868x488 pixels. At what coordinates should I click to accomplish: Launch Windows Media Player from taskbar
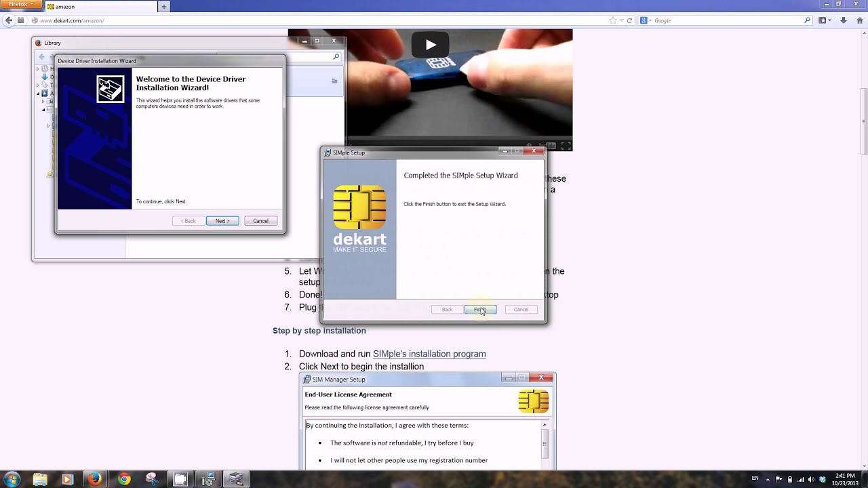(67, 479)
